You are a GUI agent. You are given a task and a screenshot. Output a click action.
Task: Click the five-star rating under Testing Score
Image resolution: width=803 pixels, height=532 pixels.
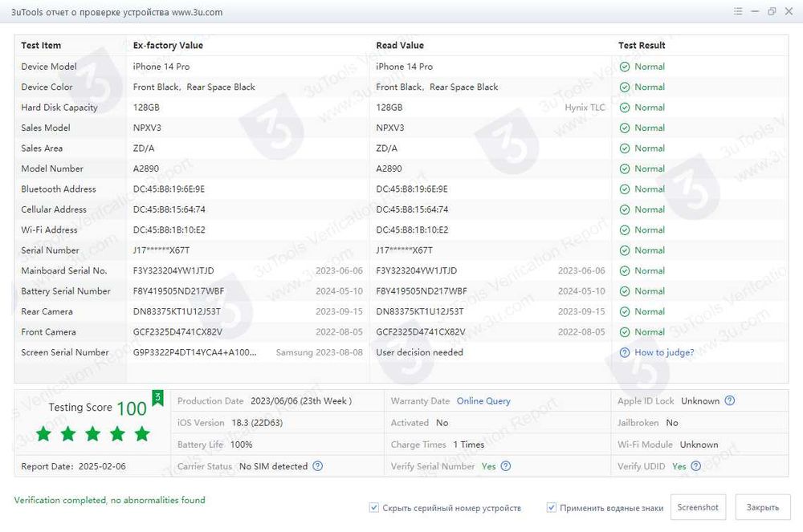point(92,434)
